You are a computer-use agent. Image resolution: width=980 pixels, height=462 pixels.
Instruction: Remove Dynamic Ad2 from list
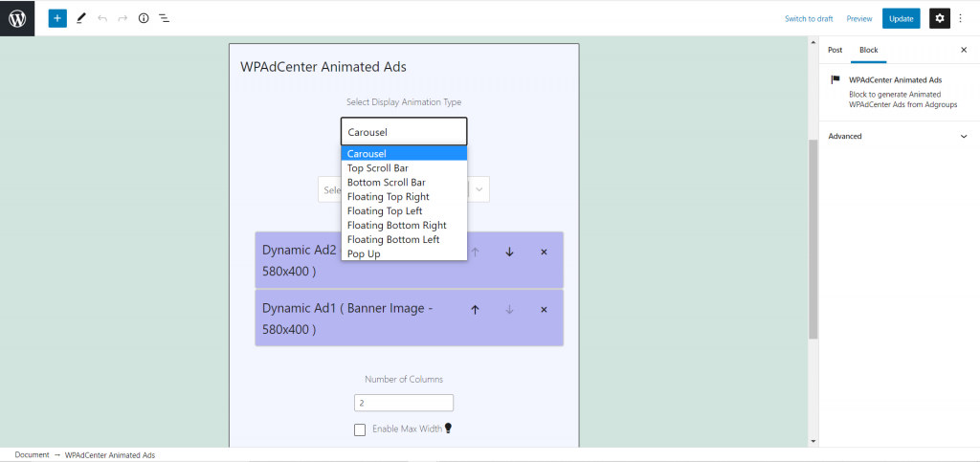point(544,252)
